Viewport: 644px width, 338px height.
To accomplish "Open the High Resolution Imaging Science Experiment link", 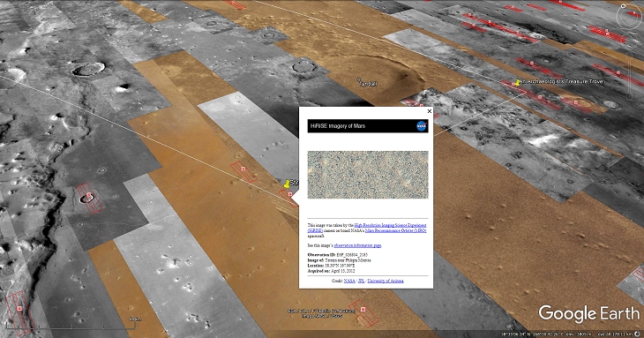I will coord(390,225).
